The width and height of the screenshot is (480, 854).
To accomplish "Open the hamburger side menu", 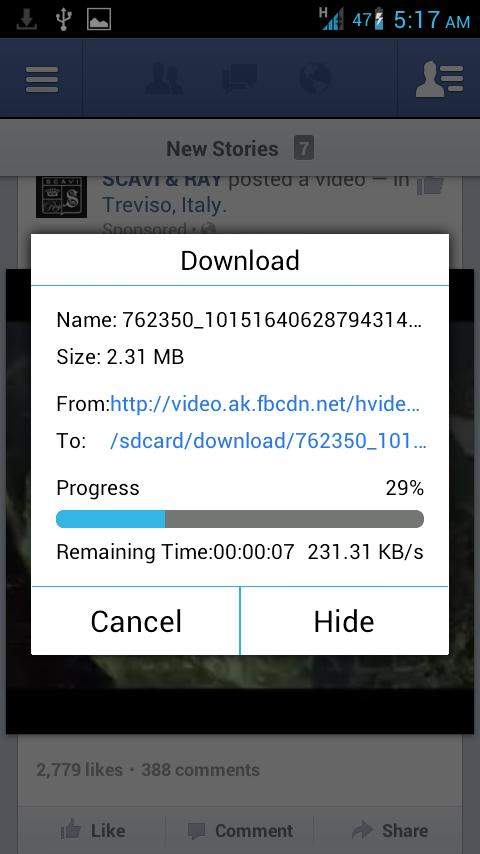I will pyautogui.click(x=41, y=80).
